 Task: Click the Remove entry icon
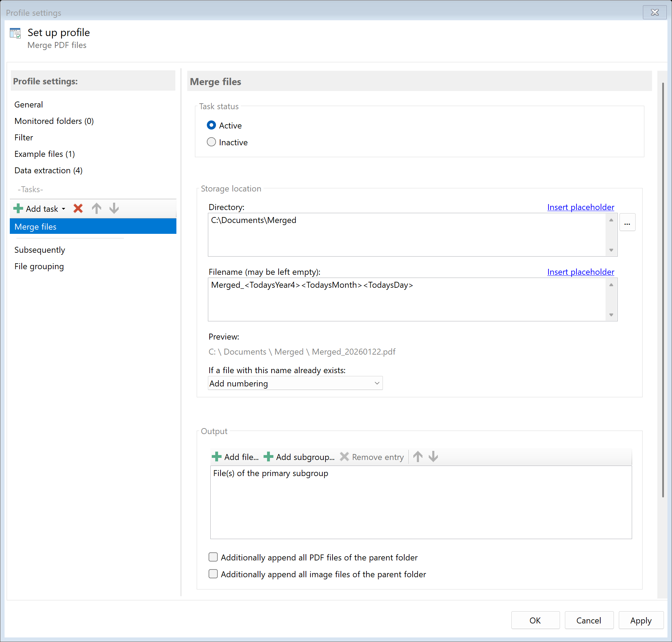[345, 456]
